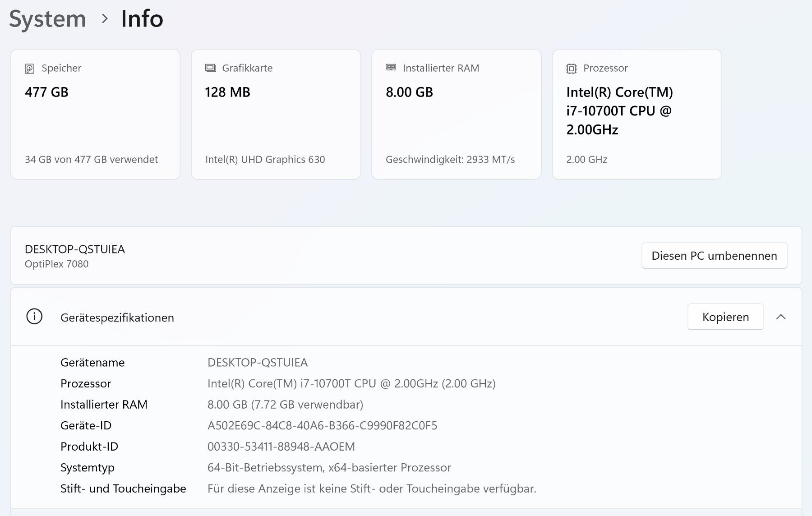Click the Prozessor row label in specifications
812x516 pixels.
[x=86, y=384]
